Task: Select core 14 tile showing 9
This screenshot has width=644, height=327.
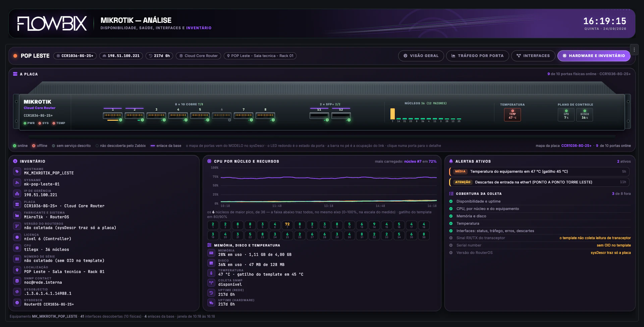Action: tap(374, 225)
